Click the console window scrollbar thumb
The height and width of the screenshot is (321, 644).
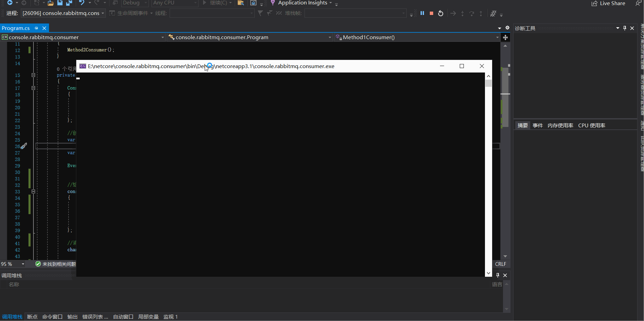(x=489, y=83)
